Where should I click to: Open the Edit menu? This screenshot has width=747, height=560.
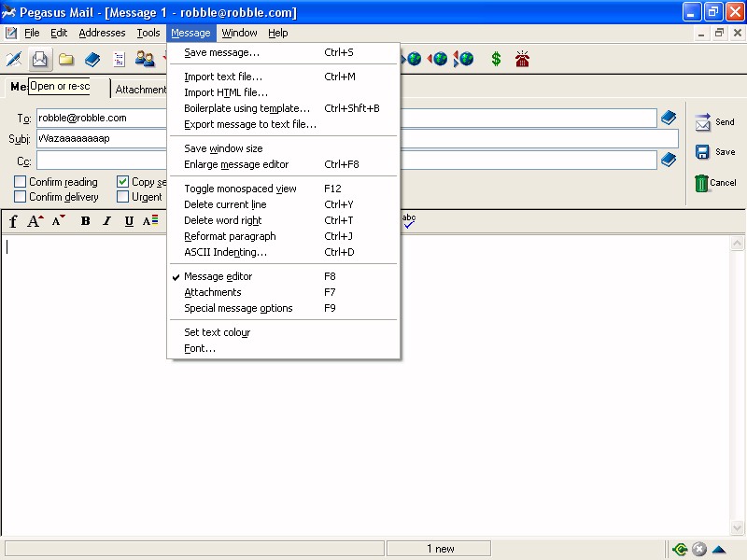pos(59,33)
